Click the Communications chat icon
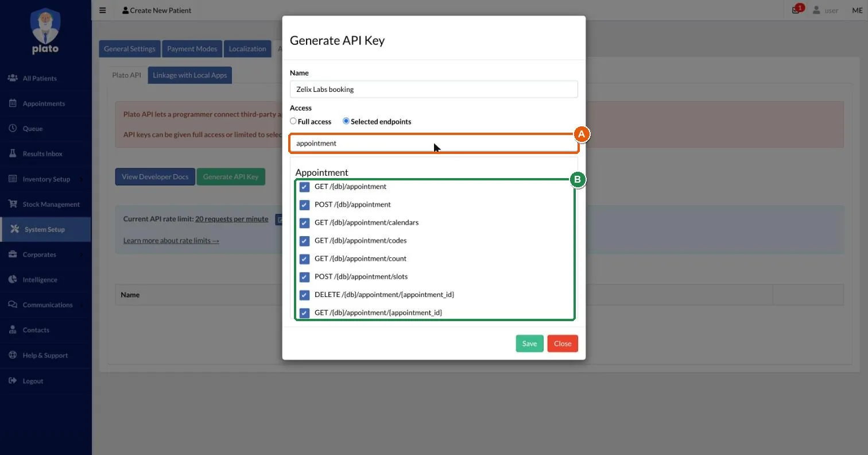This screenshot has width=868, height=455. tap(13, 304)
